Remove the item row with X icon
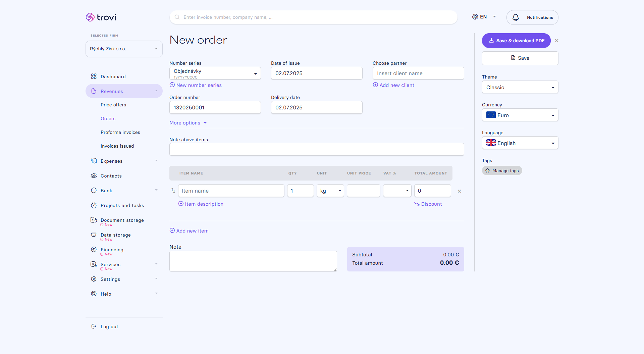 (460, 191)
